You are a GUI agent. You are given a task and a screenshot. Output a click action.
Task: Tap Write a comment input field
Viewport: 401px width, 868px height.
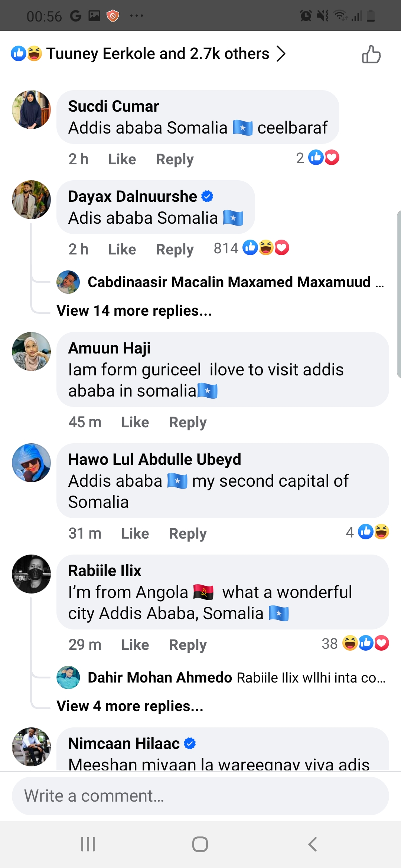[200, 796]
